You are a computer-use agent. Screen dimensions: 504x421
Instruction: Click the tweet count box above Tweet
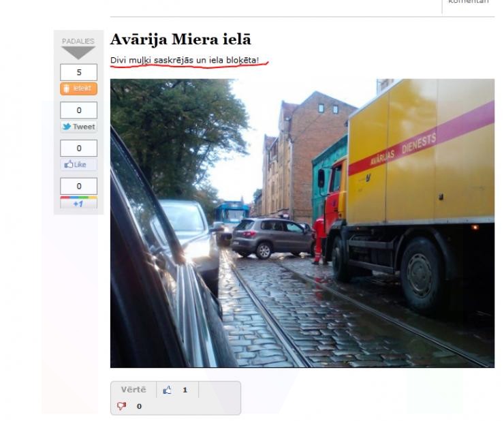[79, 110]
